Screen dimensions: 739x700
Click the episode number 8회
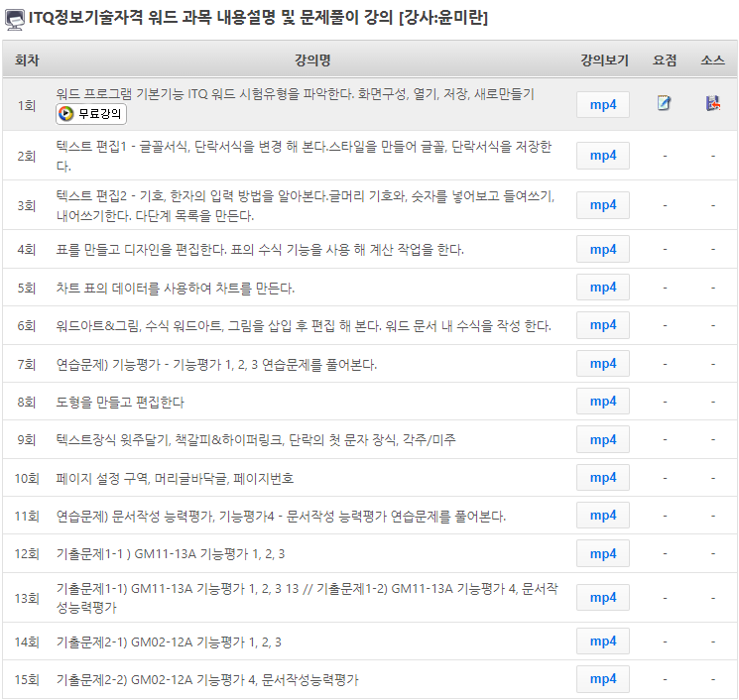click(27, 403)
